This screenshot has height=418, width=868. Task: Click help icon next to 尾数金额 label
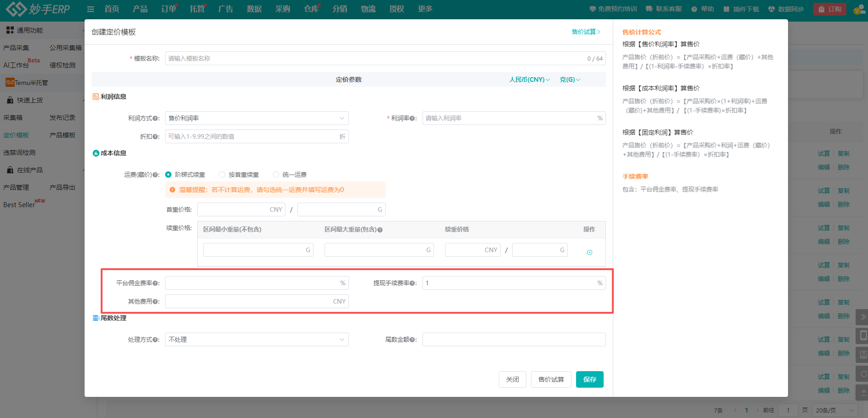click(x=412, y=340)
